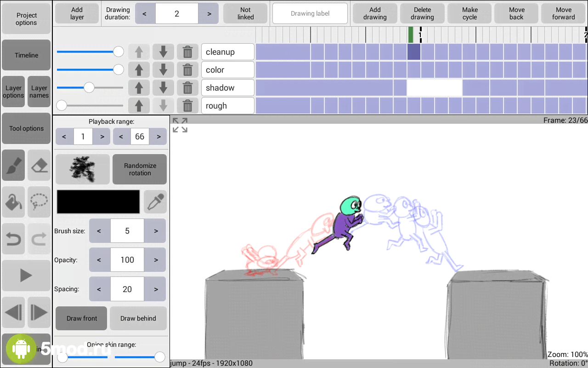Image resolution: width=588 pixels, height=368 pixels.
Task: Click the Add layer button
Action: pos(77,13)
